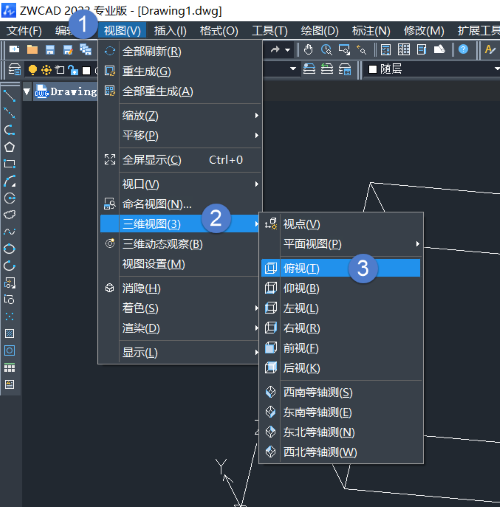Click the white layer color swatch
Image resolution: width=500 pixels, height=507 pixels.
click(x=86, y=70)
